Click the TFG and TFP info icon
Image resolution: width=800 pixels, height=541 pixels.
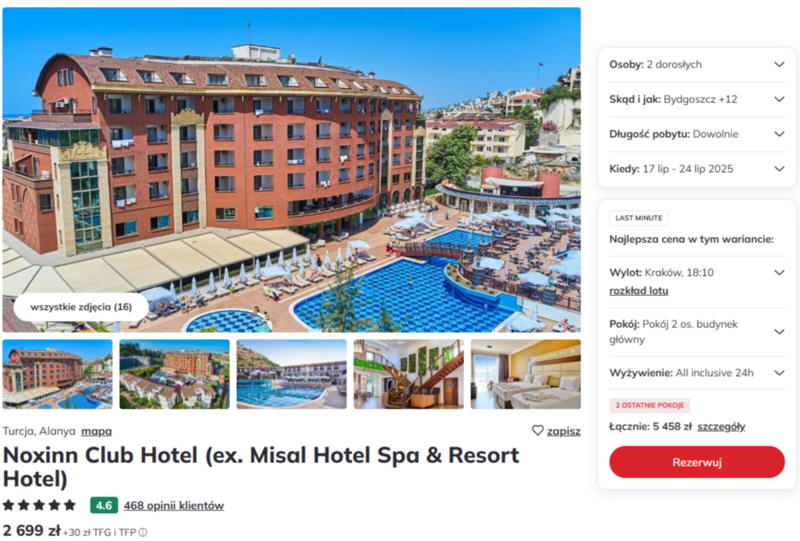(143, 532)
